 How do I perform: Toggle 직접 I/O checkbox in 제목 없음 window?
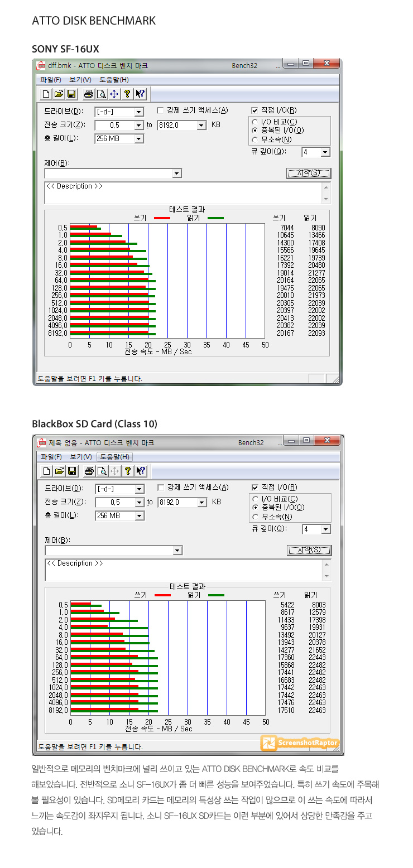pos(255,488)
